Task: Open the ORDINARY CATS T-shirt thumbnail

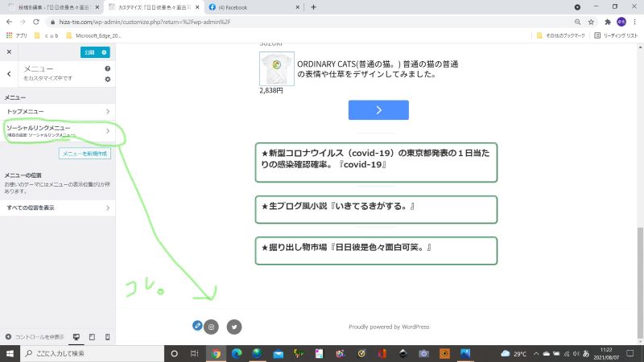Action: click(276, 68)
